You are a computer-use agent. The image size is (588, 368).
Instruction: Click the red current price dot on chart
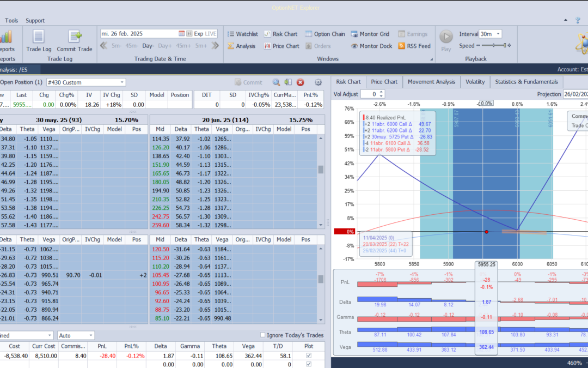coord(486,232)
